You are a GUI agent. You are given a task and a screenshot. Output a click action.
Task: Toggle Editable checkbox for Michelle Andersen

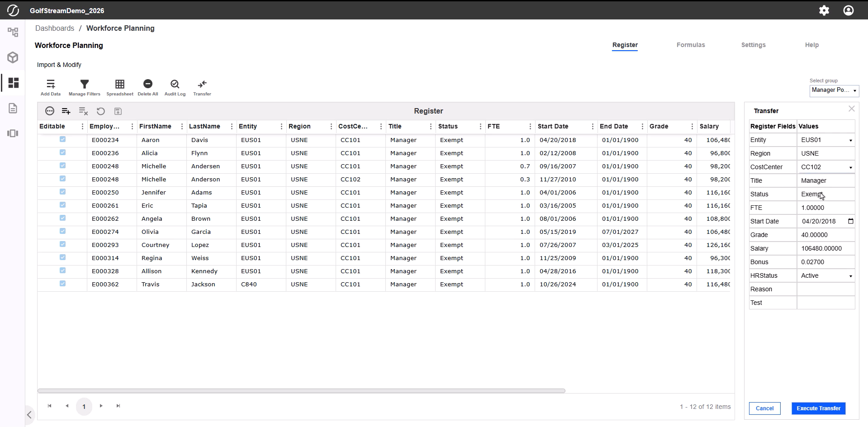coord(62,166)
